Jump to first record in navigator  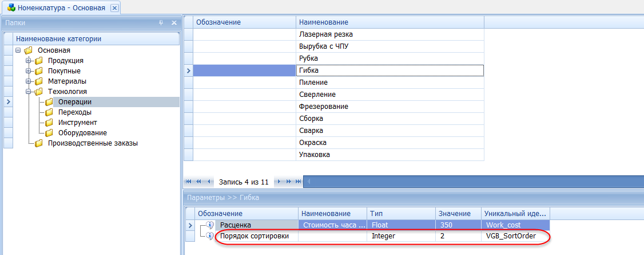[x=189, y=182]
